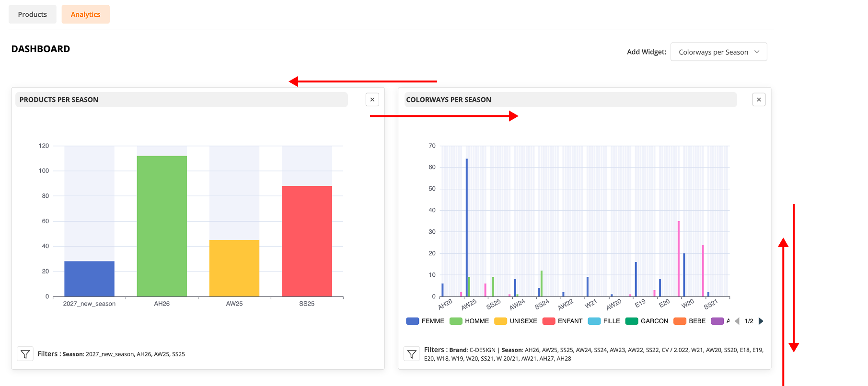Toggle FEMME series in legend
Screen dimensions: 868x386
[425, 321]
